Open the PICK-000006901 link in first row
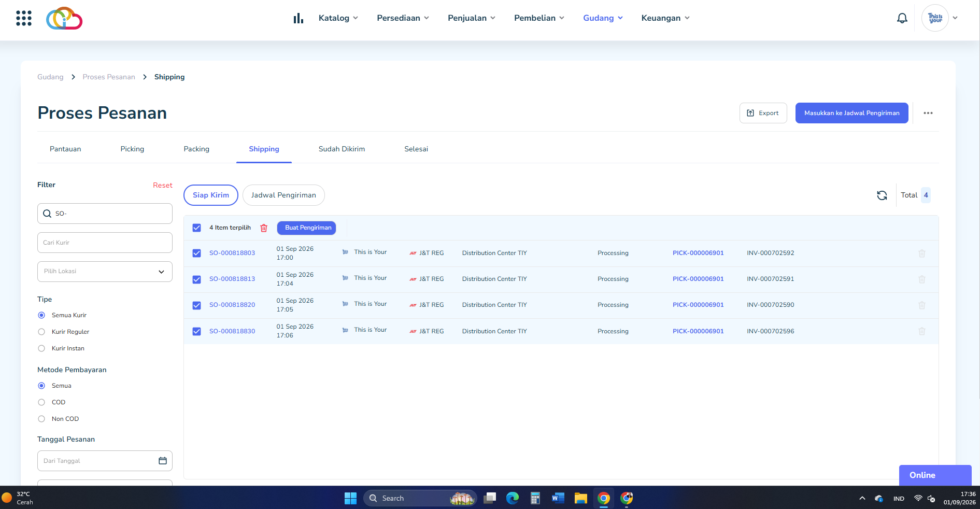The height and width of the screenshot is (509, 980). click(x=698, y=253)
